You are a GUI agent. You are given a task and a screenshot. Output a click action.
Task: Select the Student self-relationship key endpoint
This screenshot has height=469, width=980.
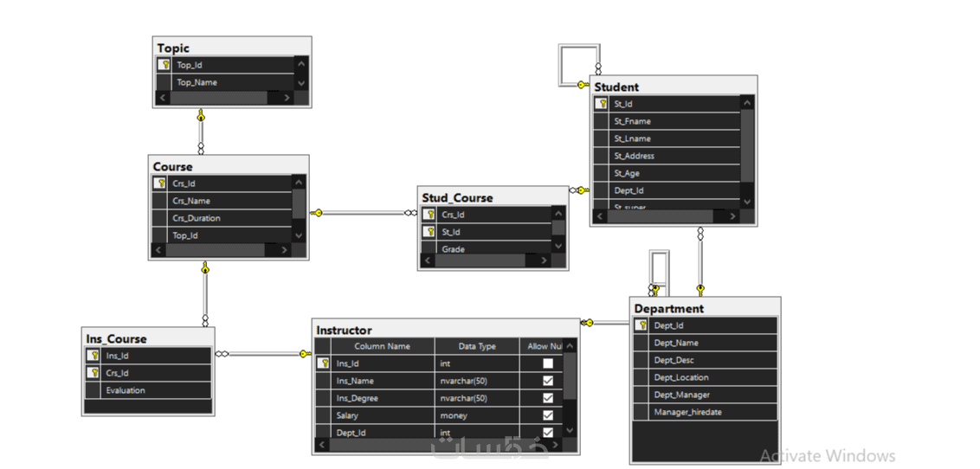(583, 85)
